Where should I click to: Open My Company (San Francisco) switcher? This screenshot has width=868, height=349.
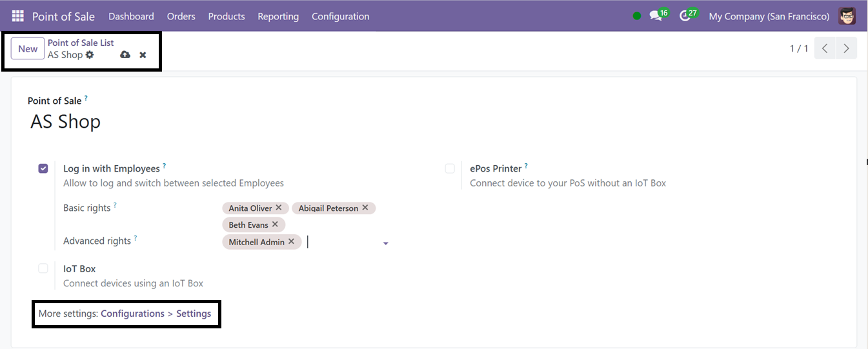point(769,16)
